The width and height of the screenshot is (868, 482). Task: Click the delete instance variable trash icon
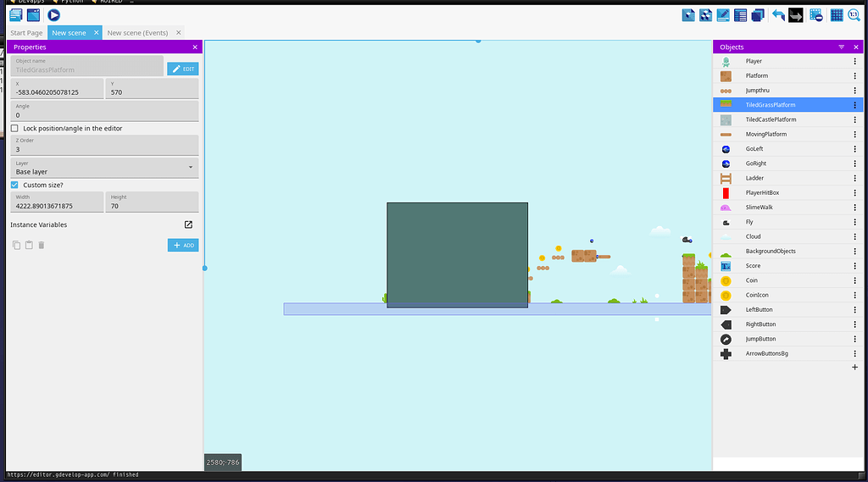(x=41, y=245)
